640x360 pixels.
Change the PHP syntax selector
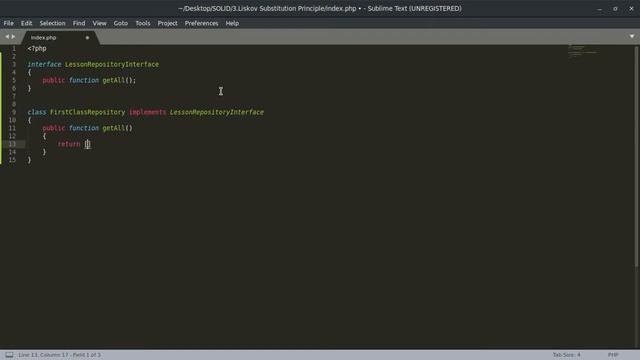pos(613,355)
